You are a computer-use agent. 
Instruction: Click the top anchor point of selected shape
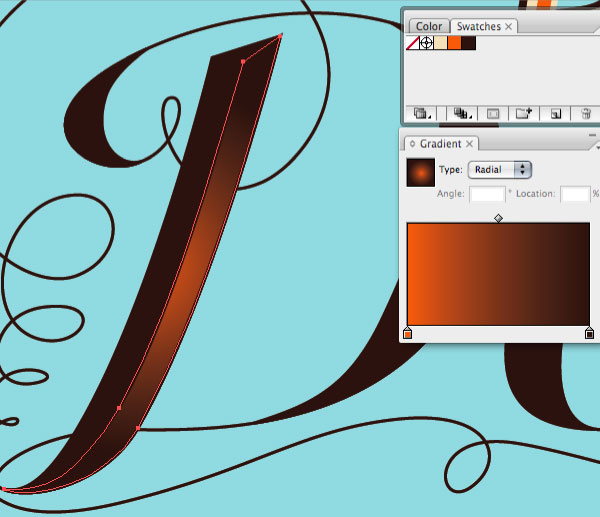[x=280, y=36]
